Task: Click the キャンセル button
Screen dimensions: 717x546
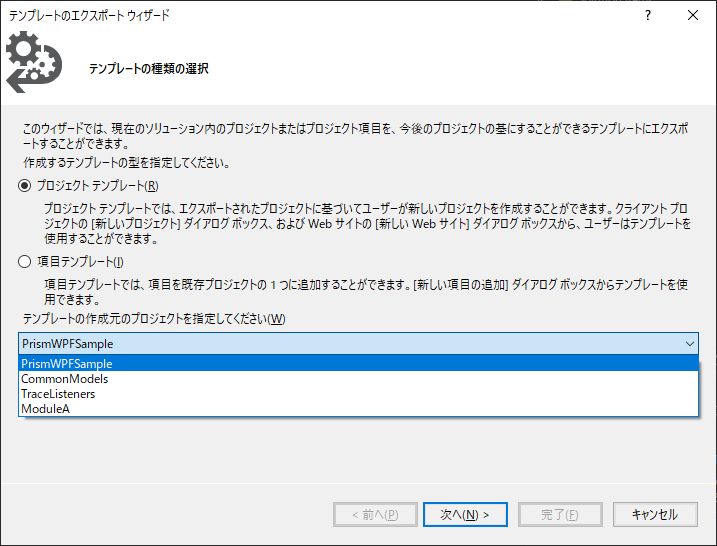Action: point(655,514)
